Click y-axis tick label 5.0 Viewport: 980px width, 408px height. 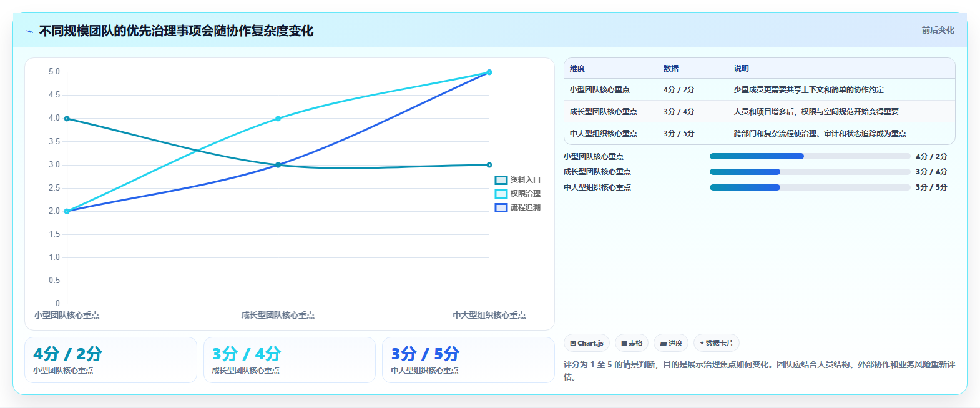(54, 72)
